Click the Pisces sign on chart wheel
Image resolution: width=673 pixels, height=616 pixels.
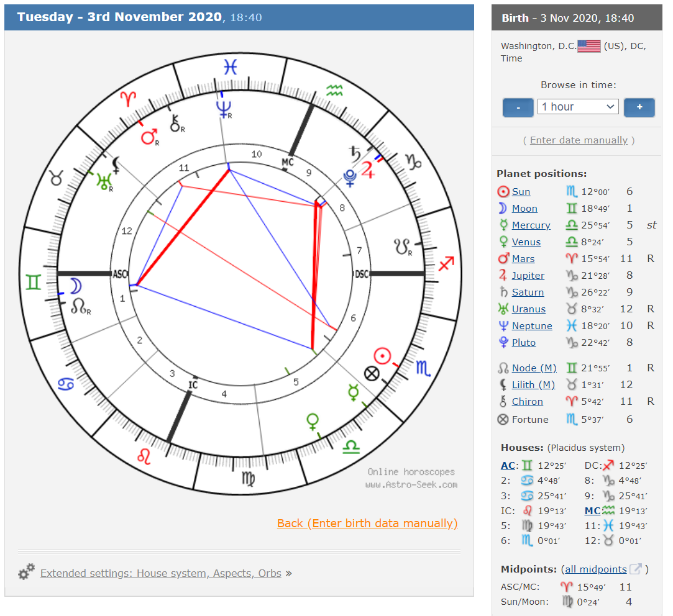tap(231, 67)
